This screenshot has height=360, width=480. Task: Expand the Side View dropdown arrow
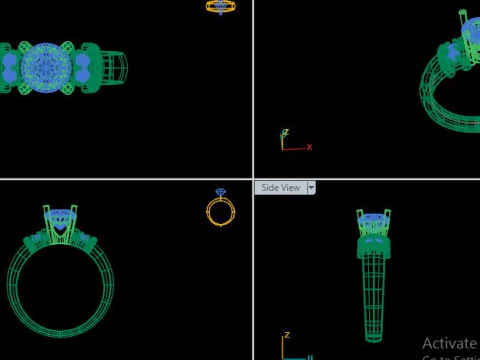click(311, 188)
